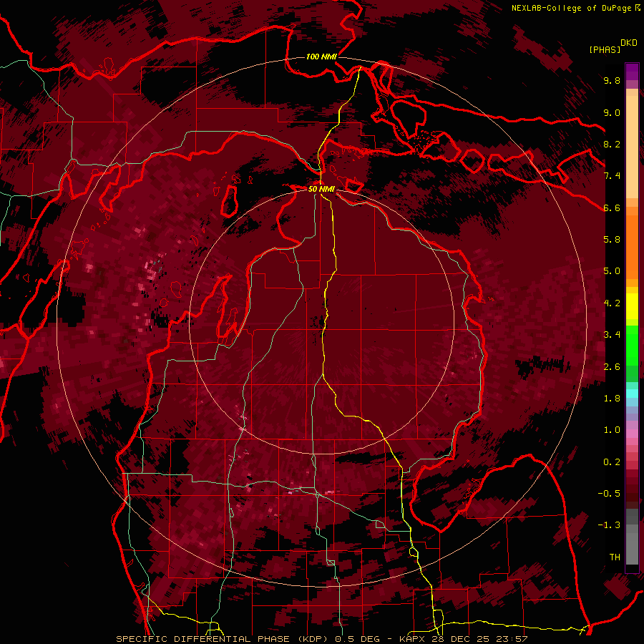
Task: Click the 5.0 value on the scale
Action: pos(612,271)
